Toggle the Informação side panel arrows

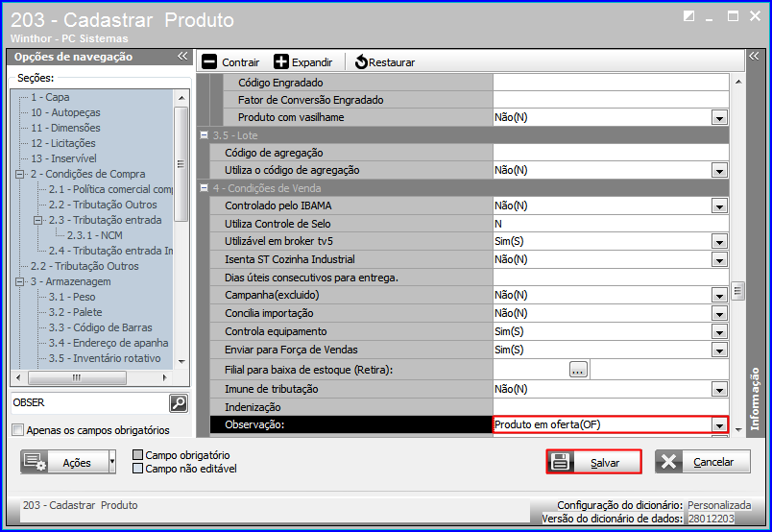pos(754,56)
